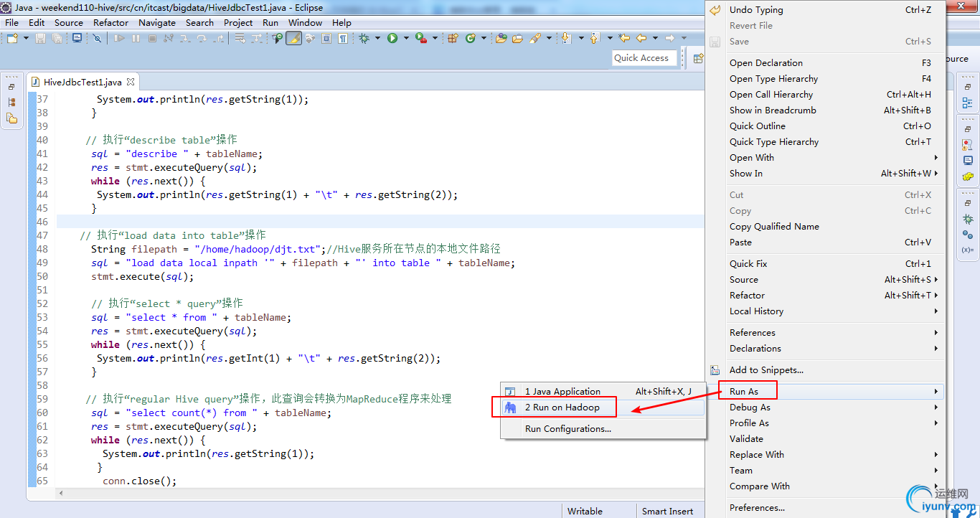Click the Smart Insert status bar entry
The height and width of the screenshot is (518, 980).
click(667, 511)
